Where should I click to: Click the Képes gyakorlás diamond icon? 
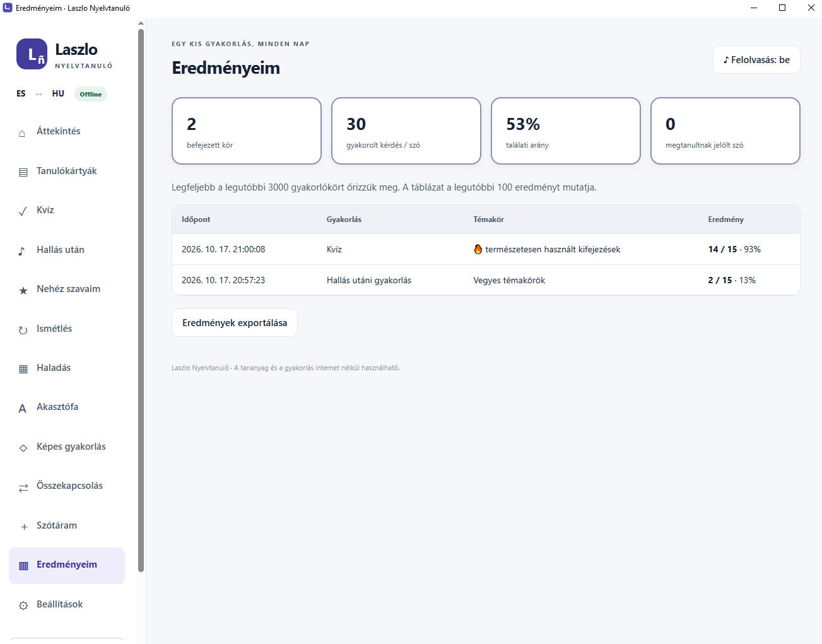coord(23,448)
